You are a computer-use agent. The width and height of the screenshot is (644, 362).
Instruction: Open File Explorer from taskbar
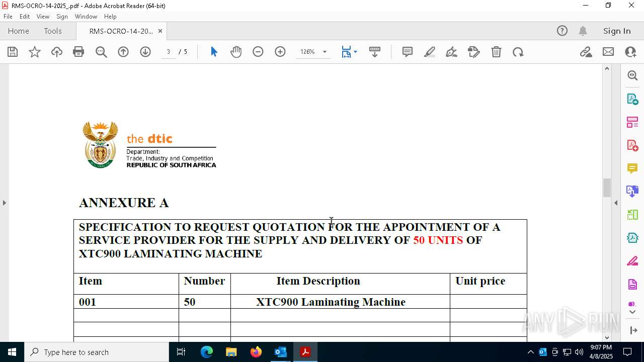231,352
